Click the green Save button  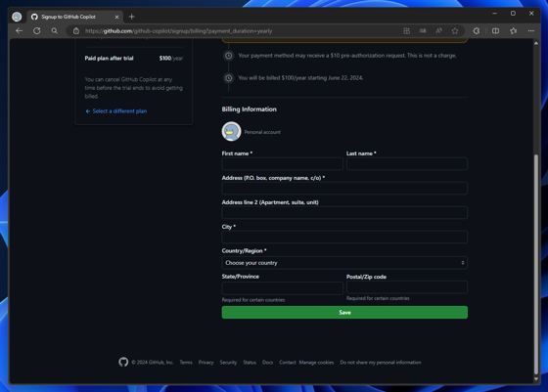(344, 313)
